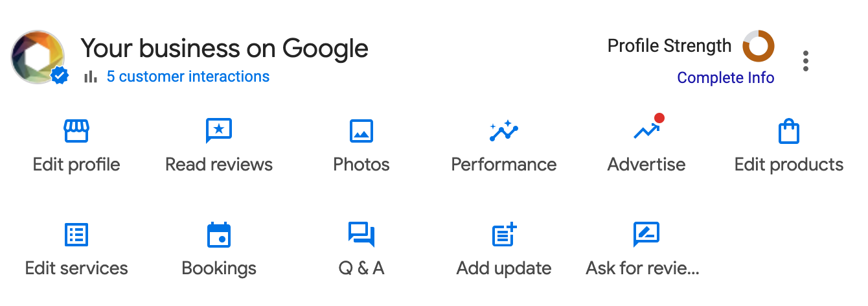Open the Performance chart icon

[x=504, y=131]
